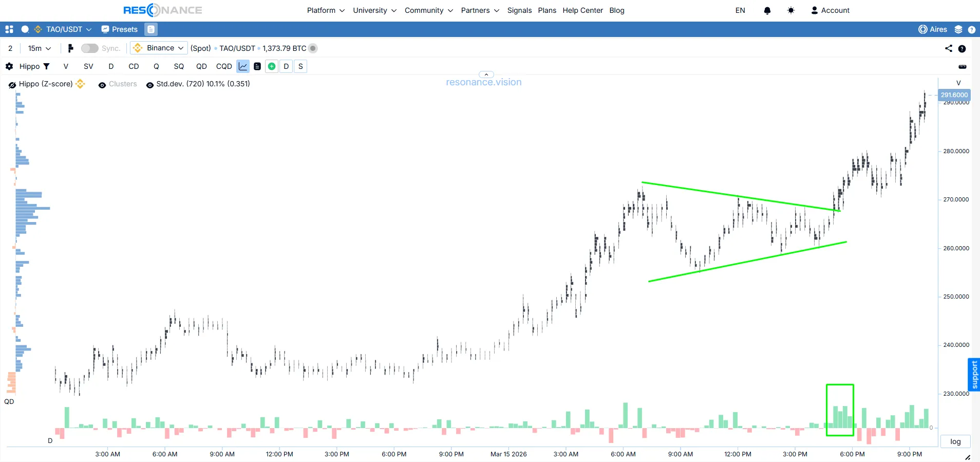Toggle Clusters visibility eye icon

tap(102, 85)
